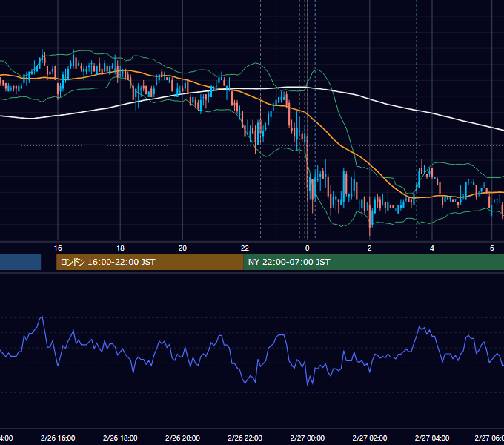The image size is (504, 445).
Task: Click the upper time axis label 0
Action: 308,248
